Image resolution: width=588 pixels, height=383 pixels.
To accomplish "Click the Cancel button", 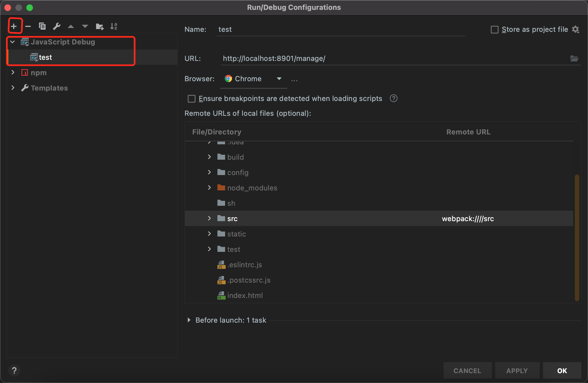I will (x=467, y=371).
